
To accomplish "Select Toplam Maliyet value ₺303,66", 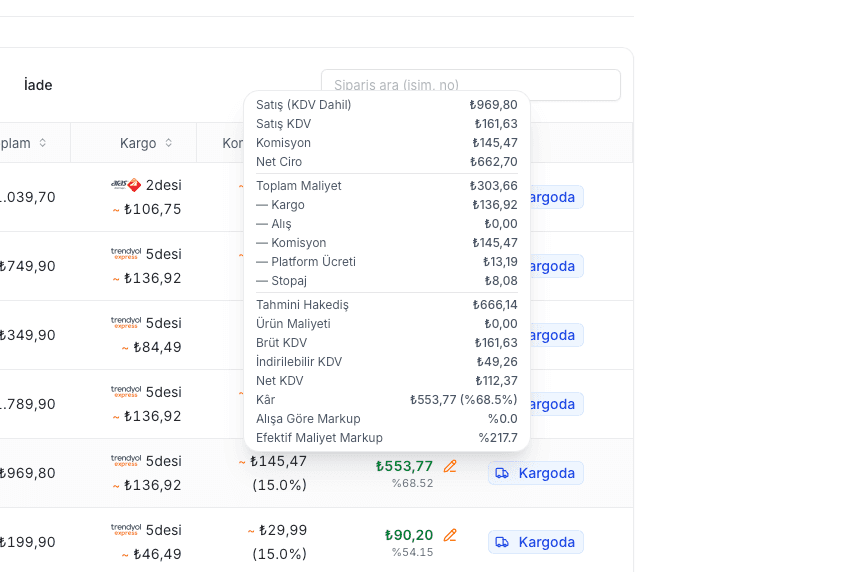I will (x=494, y=186).
